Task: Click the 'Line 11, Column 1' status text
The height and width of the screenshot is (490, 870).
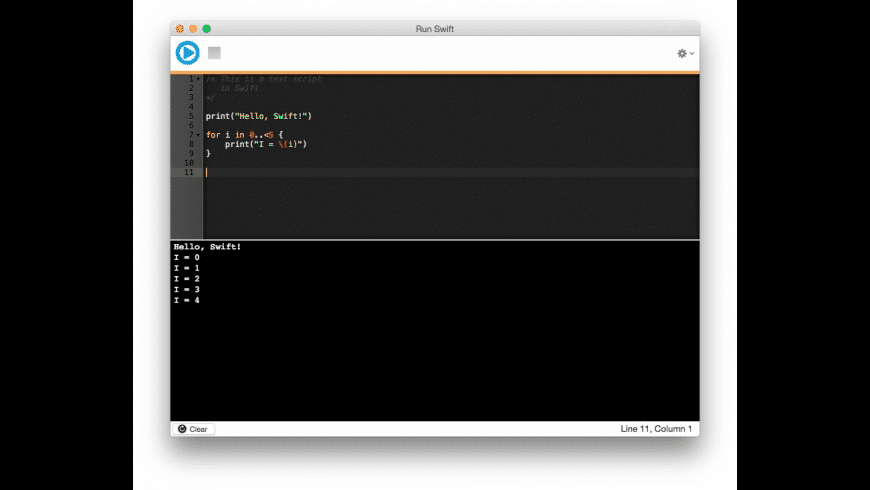Action: [656, 429]
